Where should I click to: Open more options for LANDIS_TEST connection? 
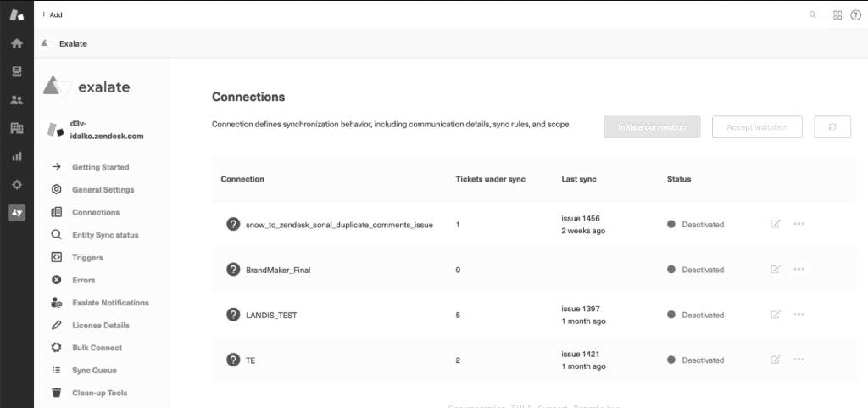pos(798,315)
